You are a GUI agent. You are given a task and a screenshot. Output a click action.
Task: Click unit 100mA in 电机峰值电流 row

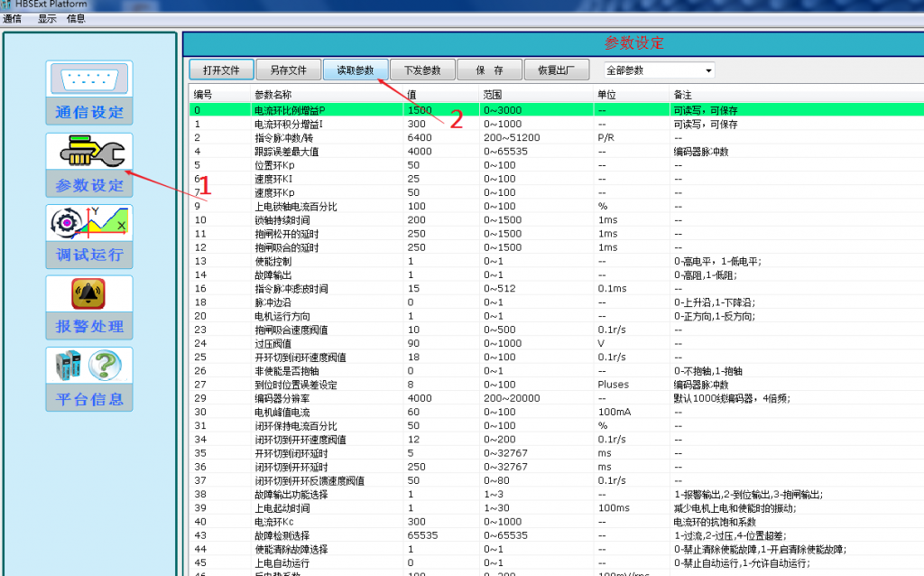614,412
